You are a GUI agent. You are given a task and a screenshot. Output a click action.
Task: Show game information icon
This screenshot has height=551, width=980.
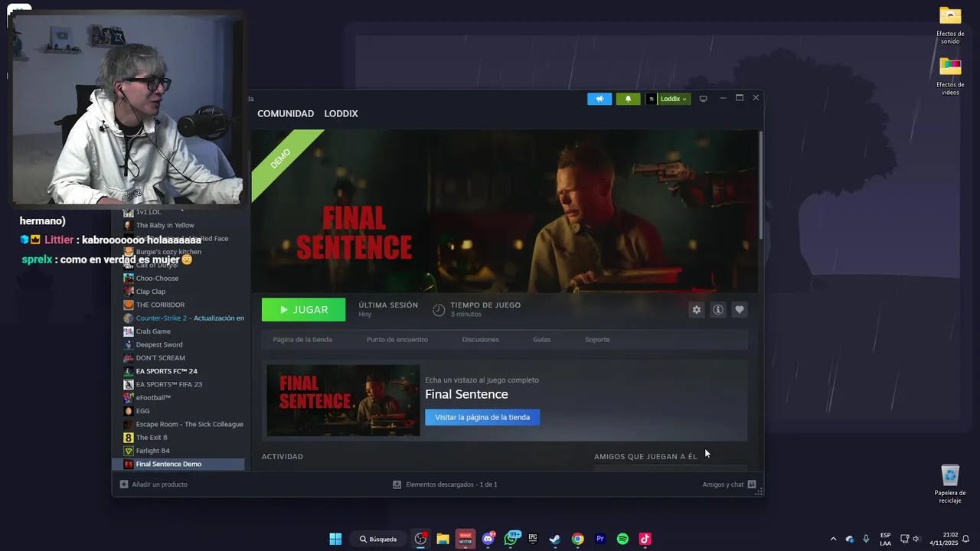coord(717,310)
